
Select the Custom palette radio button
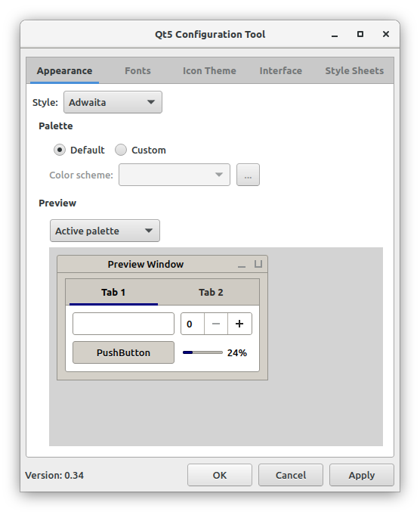121,150
